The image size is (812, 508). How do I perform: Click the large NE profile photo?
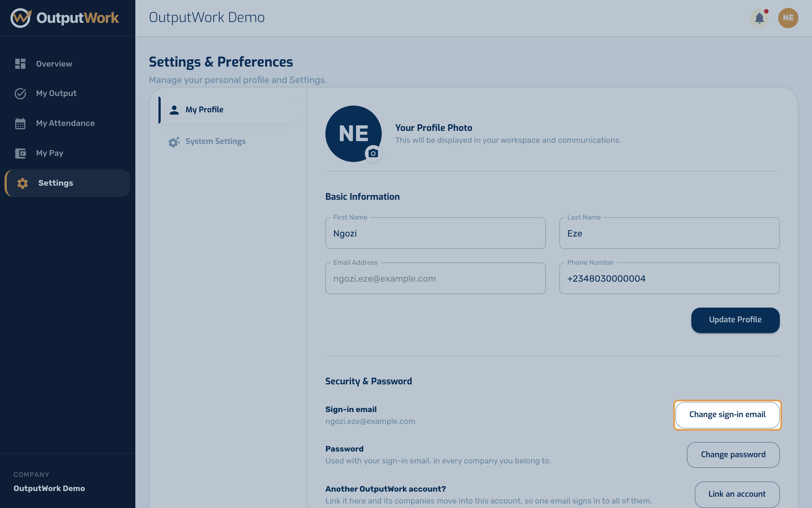coord(353,134)
